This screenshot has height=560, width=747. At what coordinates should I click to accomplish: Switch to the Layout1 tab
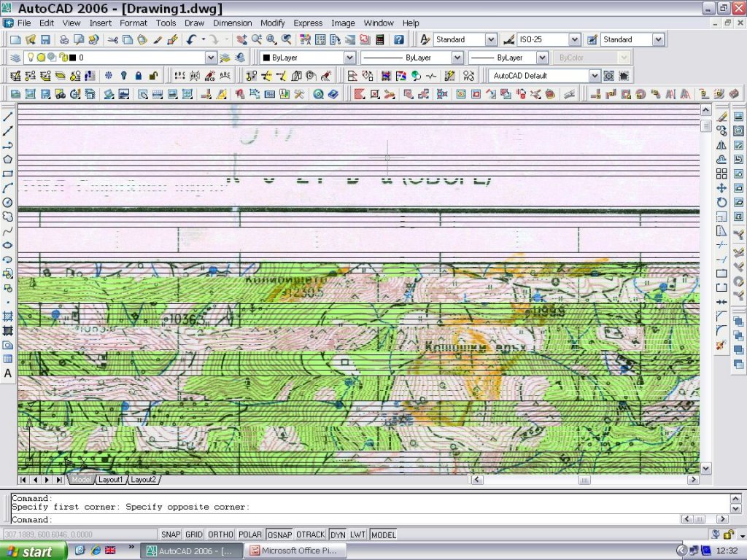[x=111, y=480]
